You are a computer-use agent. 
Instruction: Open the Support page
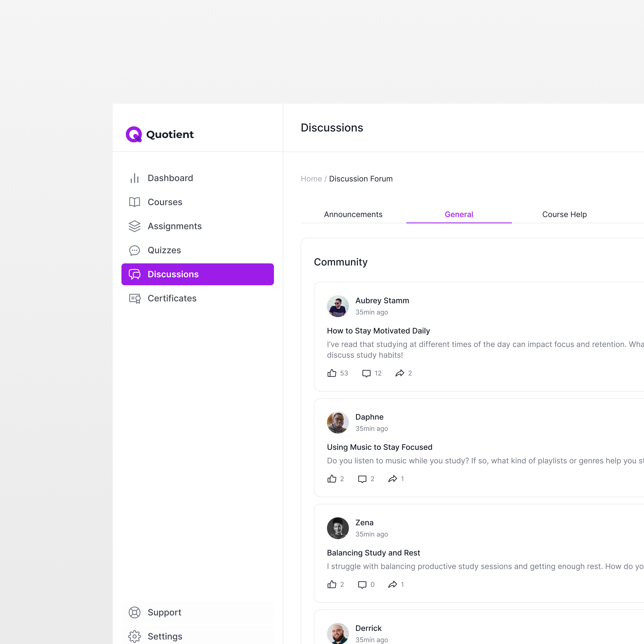164,612
